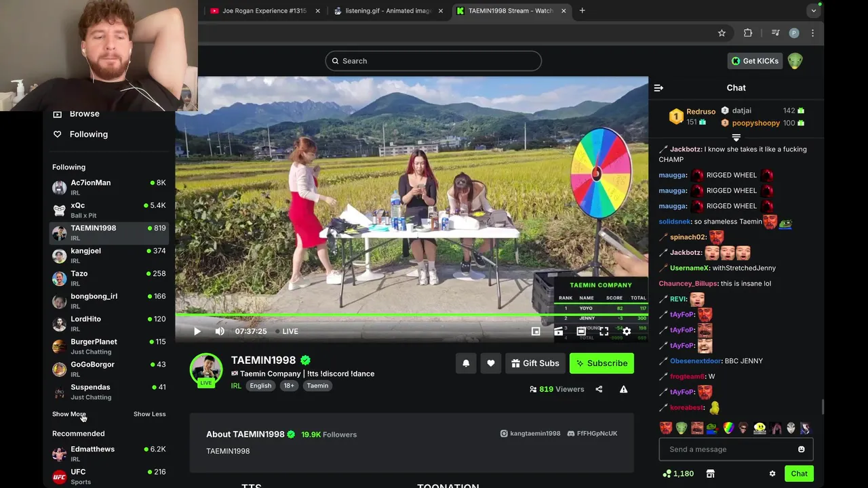This screenshot has width=868, height=488.
Task: Click the English language tag
Action: pos(260,386)
